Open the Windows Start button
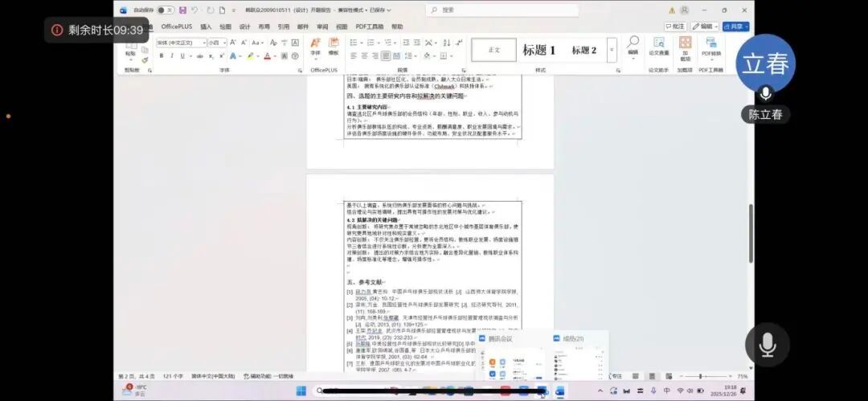The image size is (868, 401). (x=301, y=391)
